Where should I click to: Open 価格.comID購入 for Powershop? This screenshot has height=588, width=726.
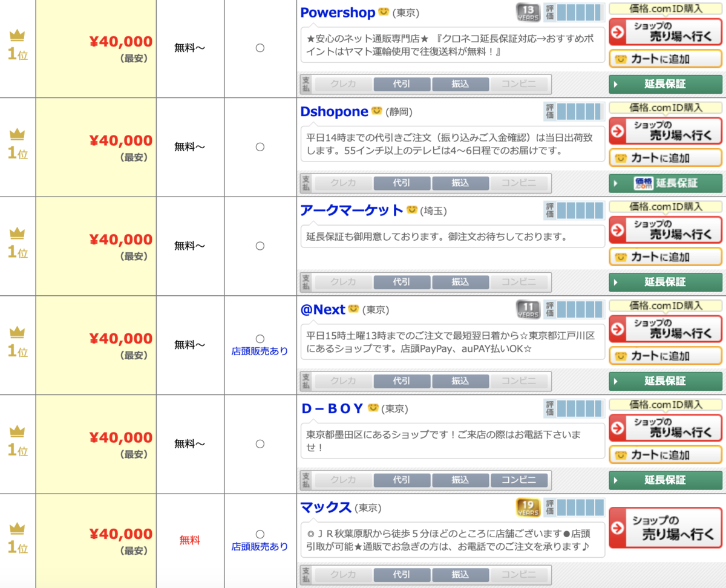665,8
